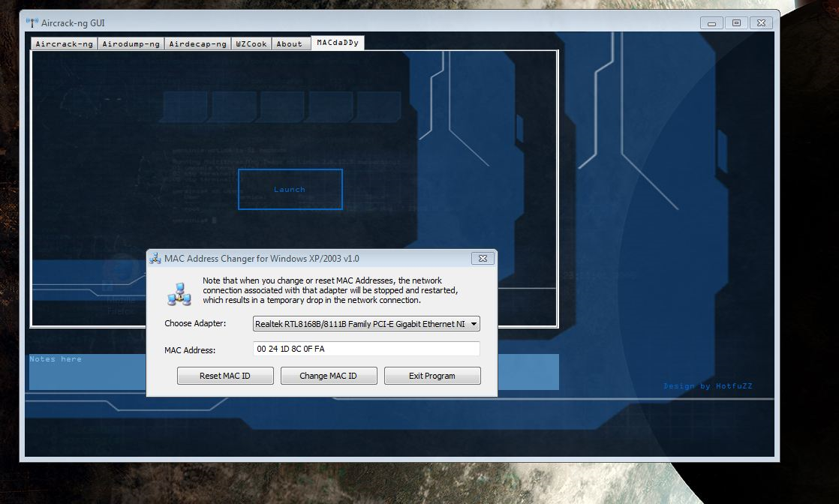The width and height of the screenshot is (839, 504).
Task: Minimize the Aircrack-ng GUI window
Action: point(712,23)
